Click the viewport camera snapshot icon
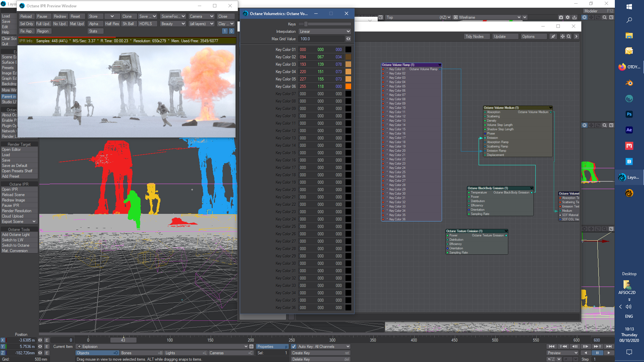This screenshot has width=644, height=362. pyautogui.click(x=561, y=17)
